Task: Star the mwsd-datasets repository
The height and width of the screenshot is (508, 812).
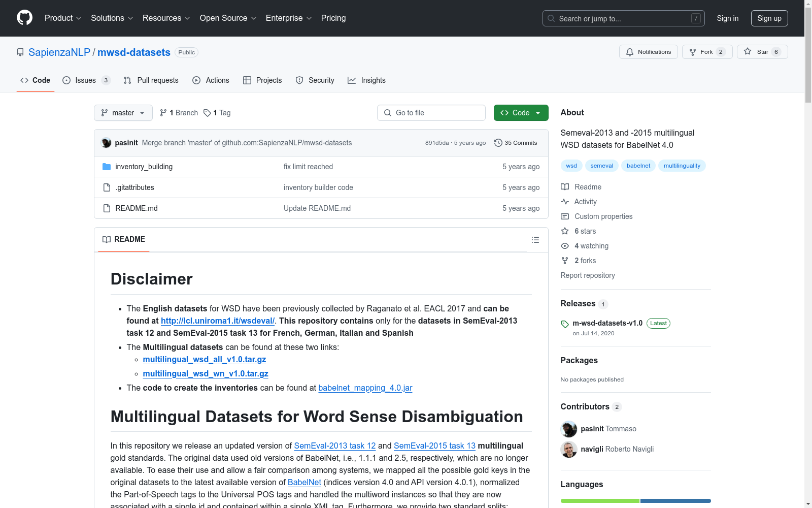Action: pyautogui.click(x=762, y=52)
